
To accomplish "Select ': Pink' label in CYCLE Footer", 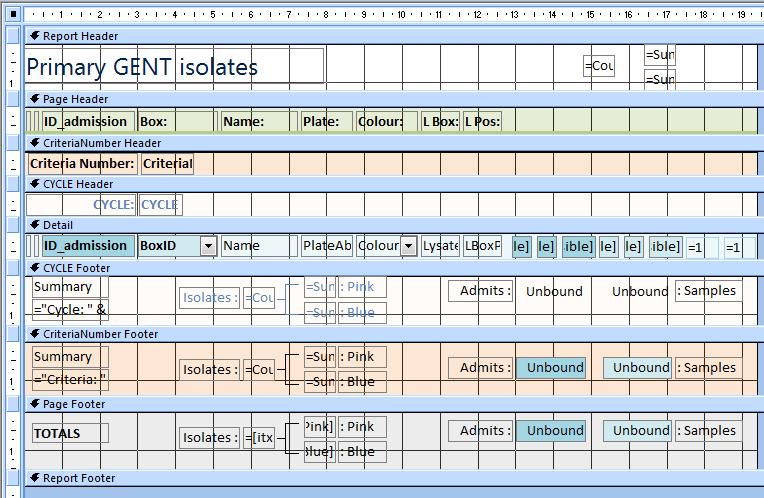I will [362, 287].
